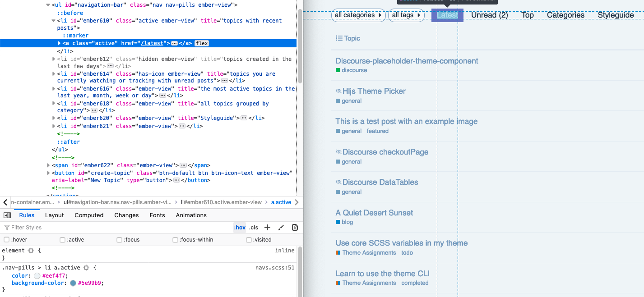Click the flex badge on the anchor element
This screenshot has width=644, height=297.
click(x=201, y=43)
